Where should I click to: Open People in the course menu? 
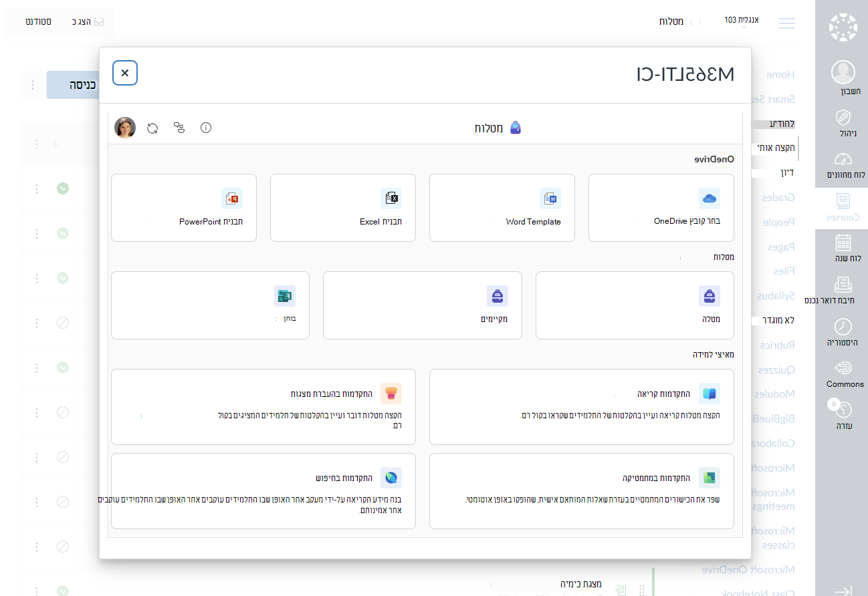point(779,222)
